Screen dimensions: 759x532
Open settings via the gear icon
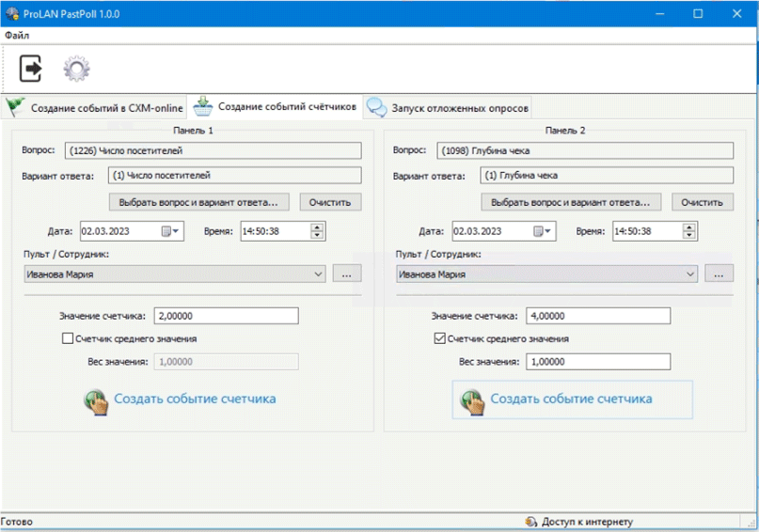coord(75,69)
